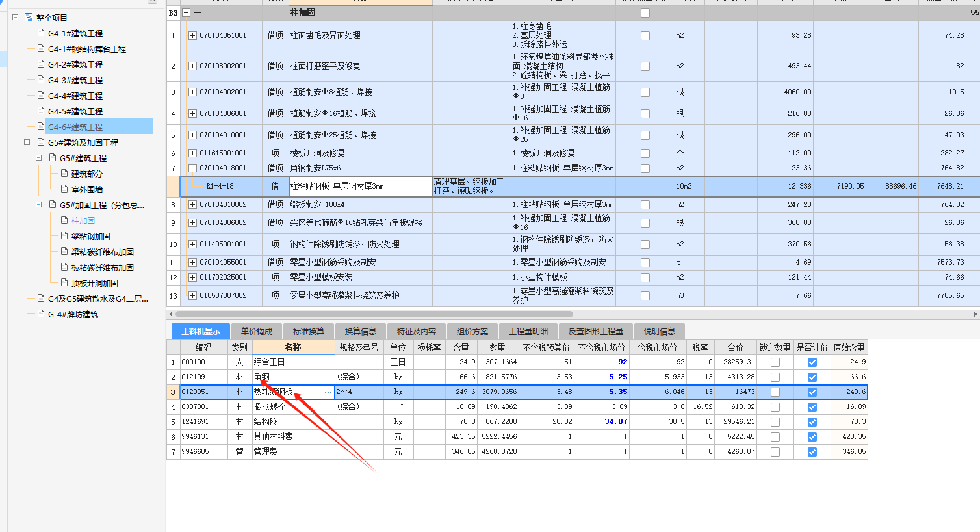
Task: Collapse the 柱加固 B3 section
Action: (x=187, y=13)
